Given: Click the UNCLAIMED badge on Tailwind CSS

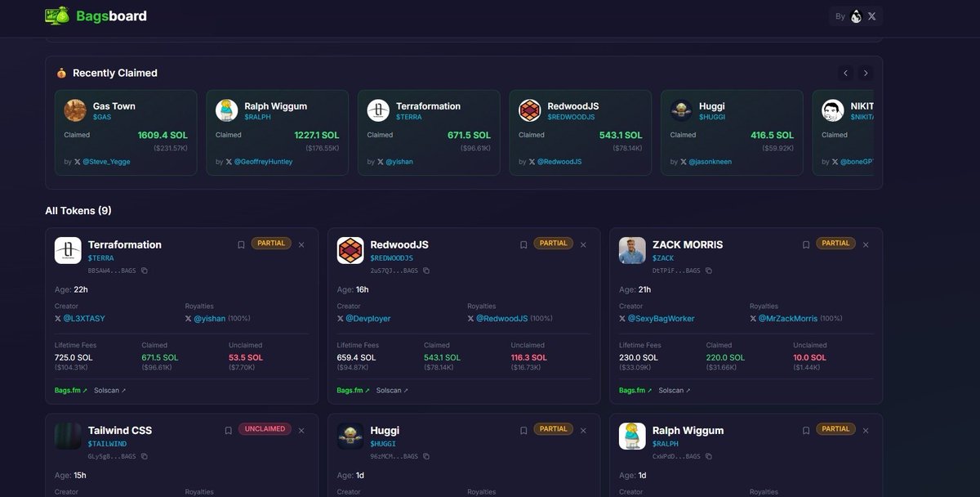Looking at the screenshot, I should 265,429.
